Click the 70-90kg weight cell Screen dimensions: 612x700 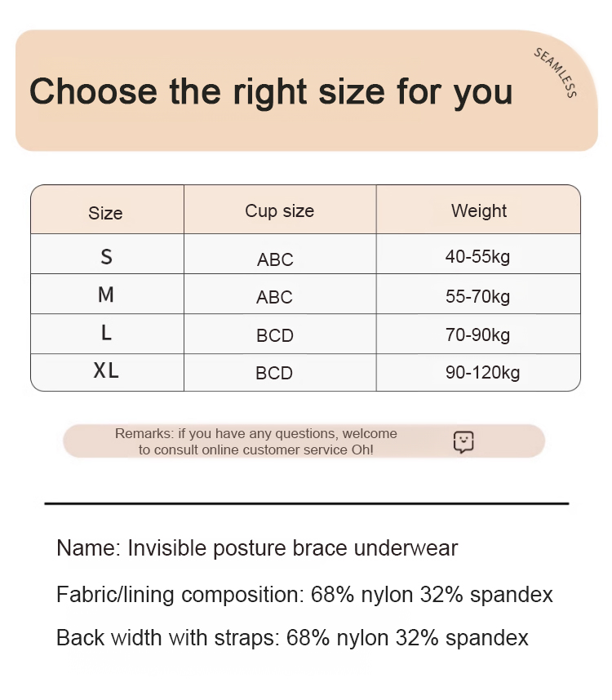[477, 334]
